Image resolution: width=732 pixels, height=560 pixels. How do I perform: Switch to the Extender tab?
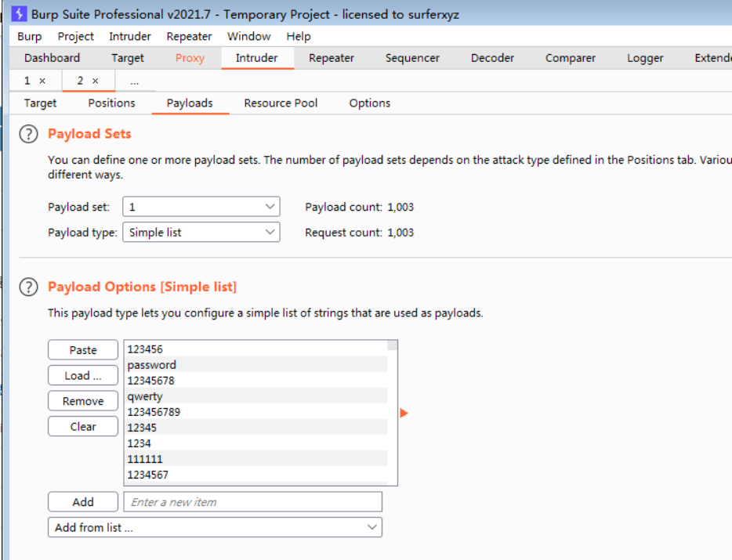click(x=712, y=58)
